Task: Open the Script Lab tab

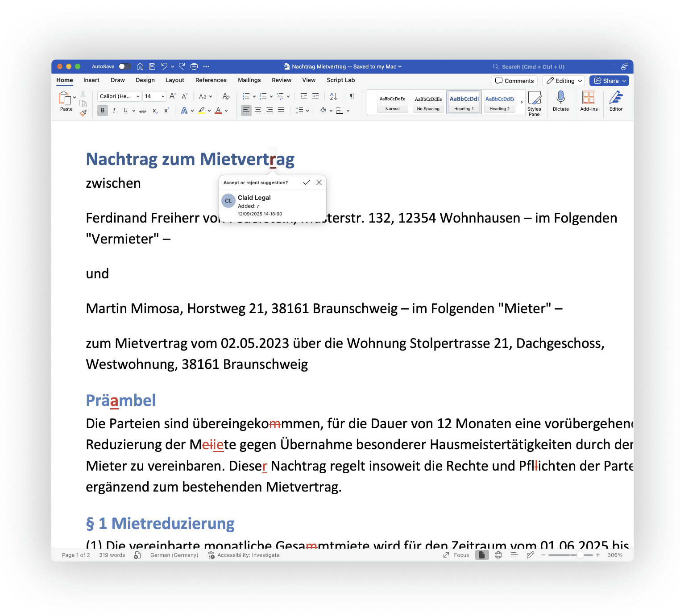Action: click(x=340, y=80)
